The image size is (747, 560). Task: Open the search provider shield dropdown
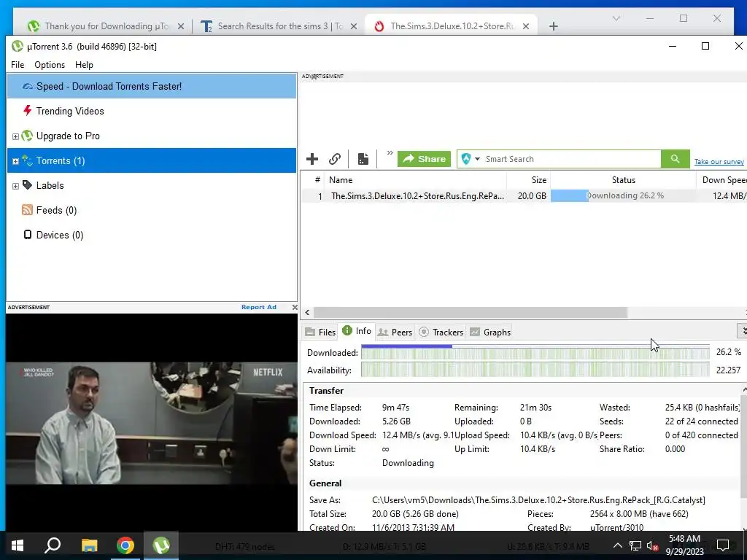471,159
